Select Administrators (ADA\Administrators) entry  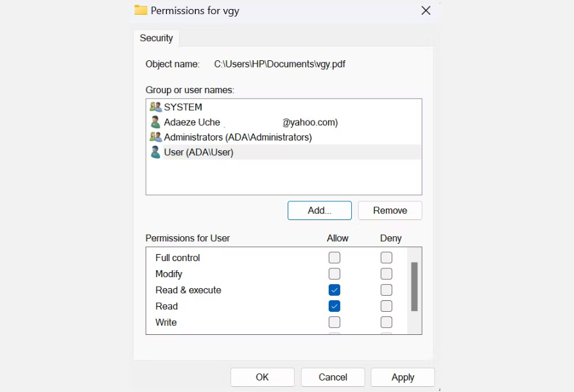[x=238, y=137]
